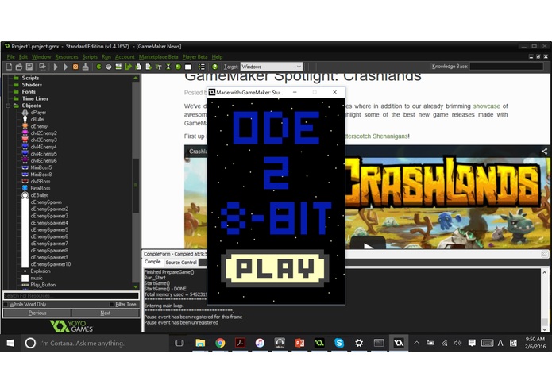Open the Marketplace Beta menu
552x392 pixels.
[x=158, y=56]
